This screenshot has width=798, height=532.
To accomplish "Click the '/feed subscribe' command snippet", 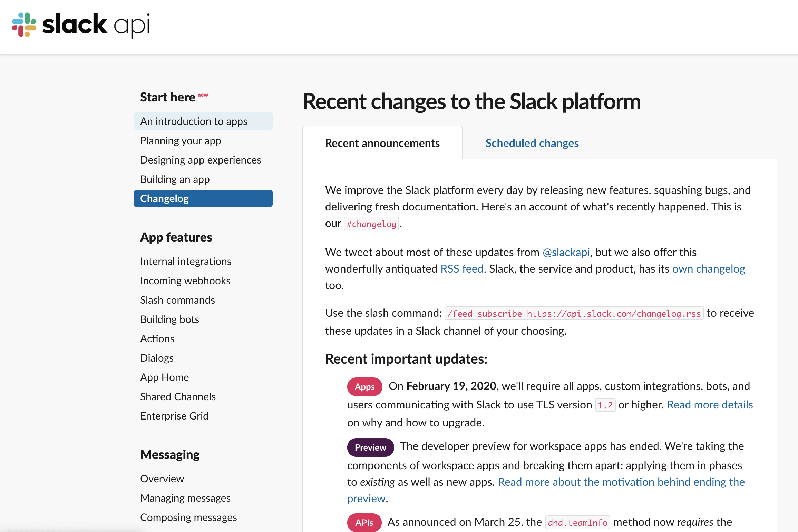I will pos(574,314).
